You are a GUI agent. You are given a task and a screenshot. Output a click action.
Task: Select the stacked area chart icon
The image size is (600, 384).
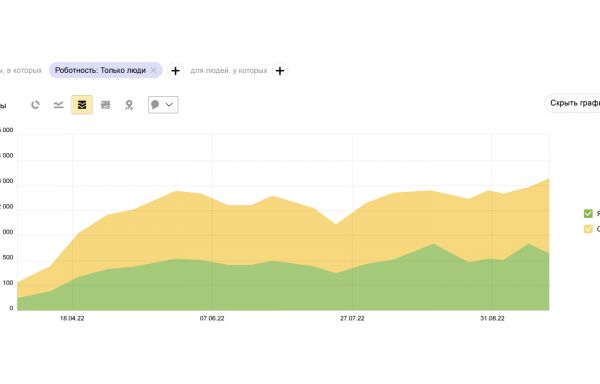(x=82, y=105)
